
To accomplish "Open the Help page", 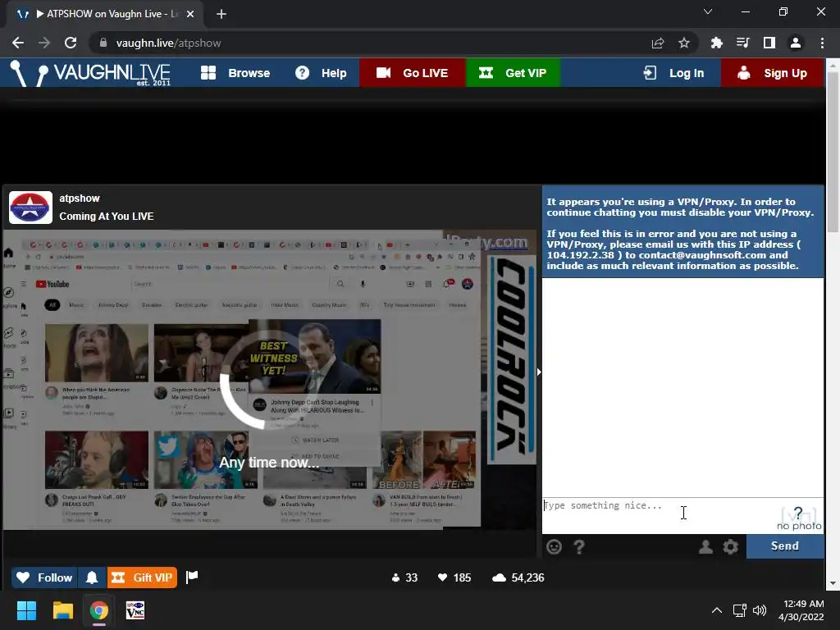I will click(x=321, y=73).
